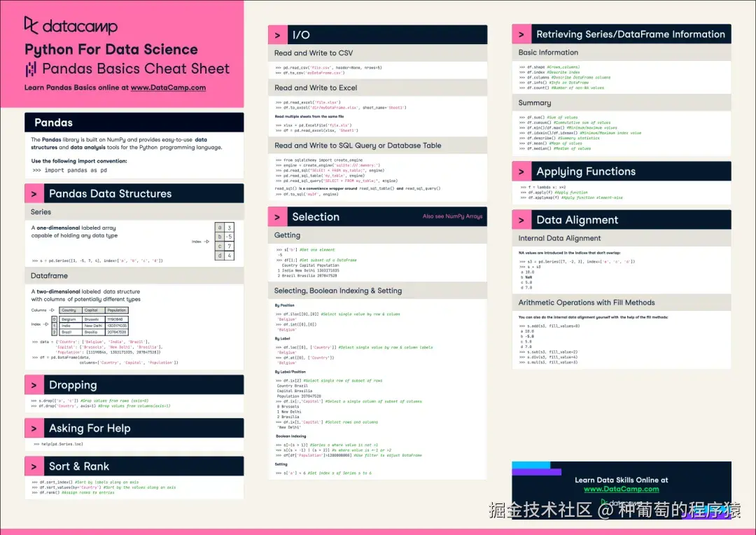The image size is (756, 535).
Task: Click the chevron beside Retrieving Series/DataFrame Information
Action: pos(521,35)
